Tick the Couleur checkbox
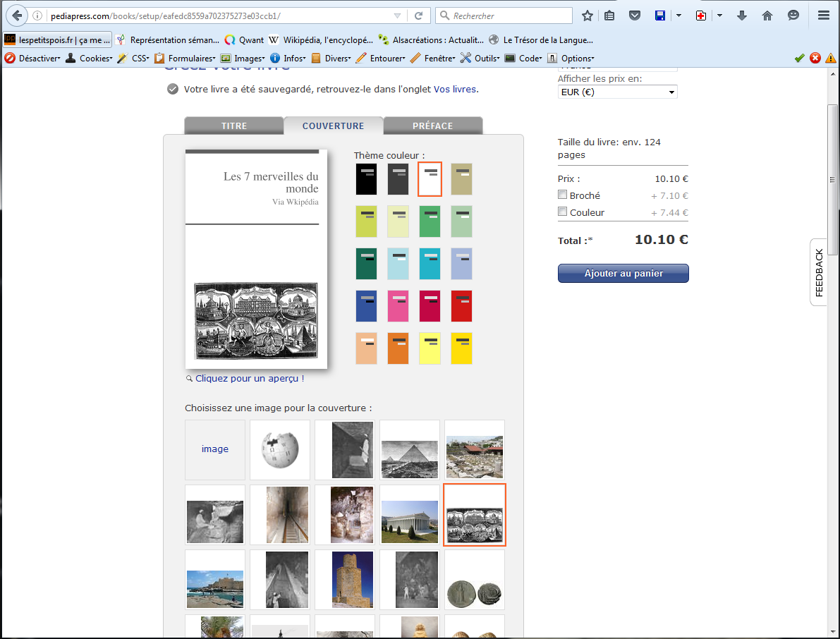Image resolution: width=840 pixels, height=639 pixels. [x=563, y=212]
